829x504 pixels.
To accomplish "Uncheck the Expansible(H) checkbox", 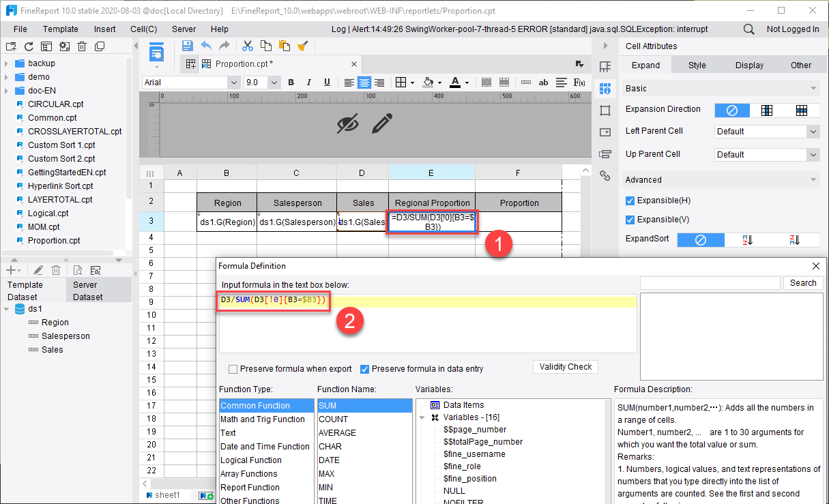I will click(x=630, y=201).
